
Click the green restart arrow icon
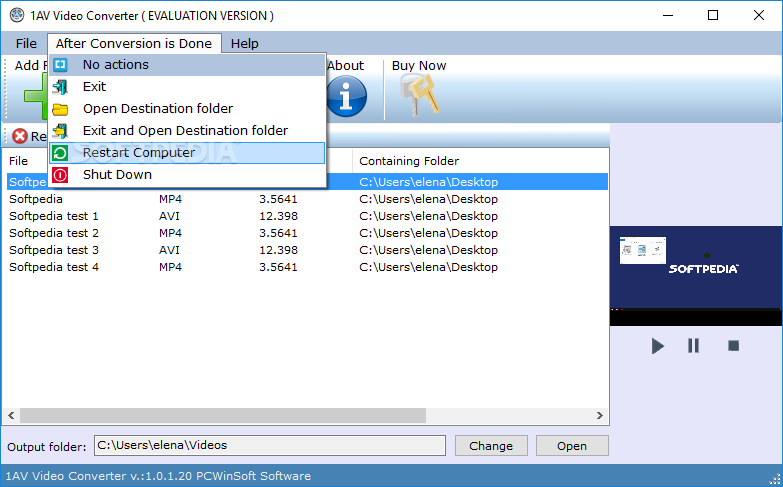coord(60,153)
